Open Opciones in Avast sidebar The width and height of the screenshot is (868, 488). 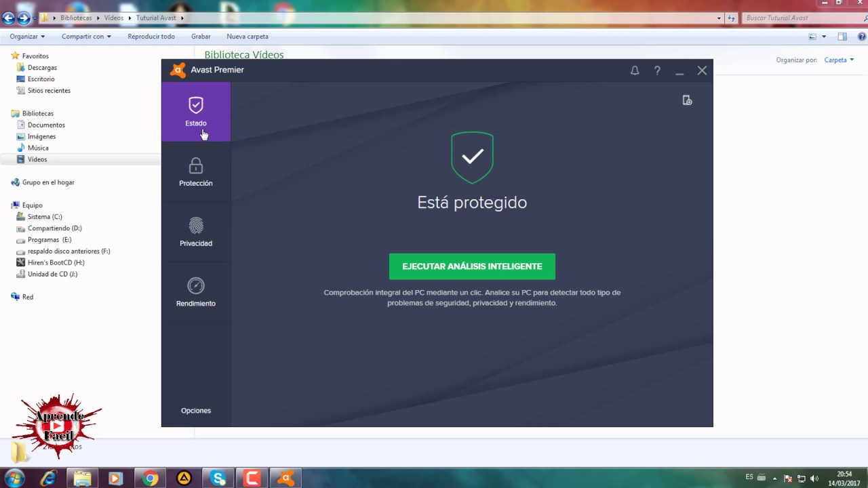pyautogui.click(x=196, y=411)
